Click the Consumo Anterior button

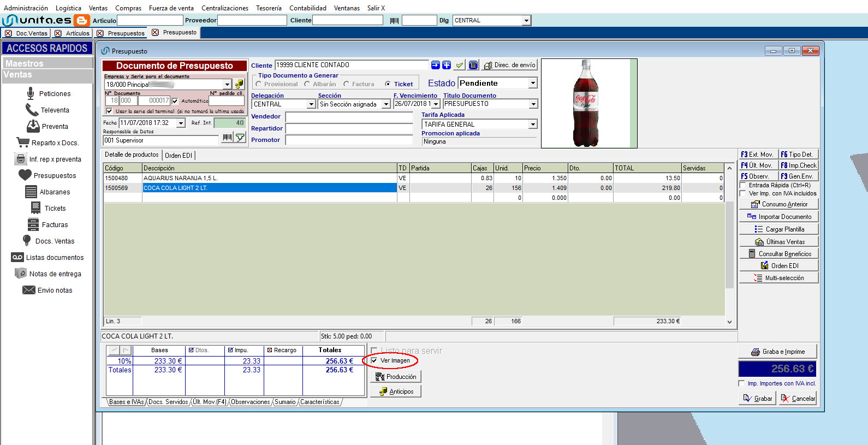click(779, 204)
